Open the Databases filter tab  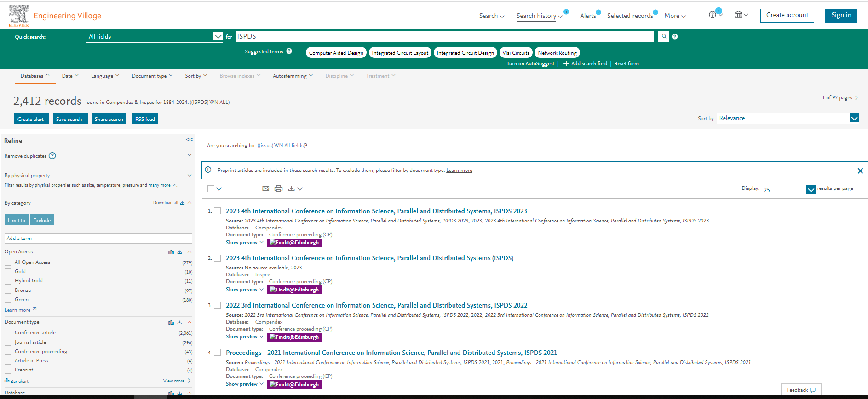[x=35, y=76]
